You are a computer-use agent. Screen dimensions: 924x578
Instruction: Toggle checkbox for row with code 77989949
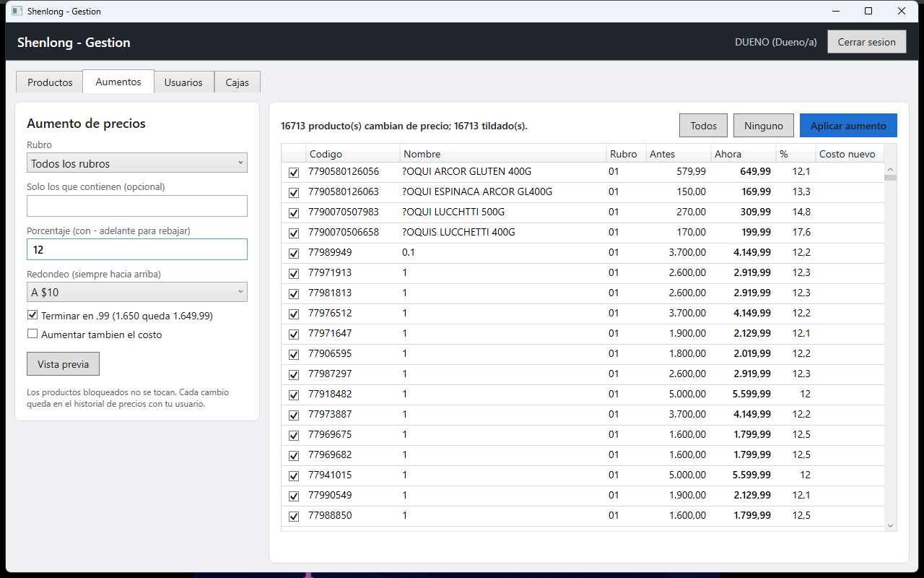click(294, 254)
